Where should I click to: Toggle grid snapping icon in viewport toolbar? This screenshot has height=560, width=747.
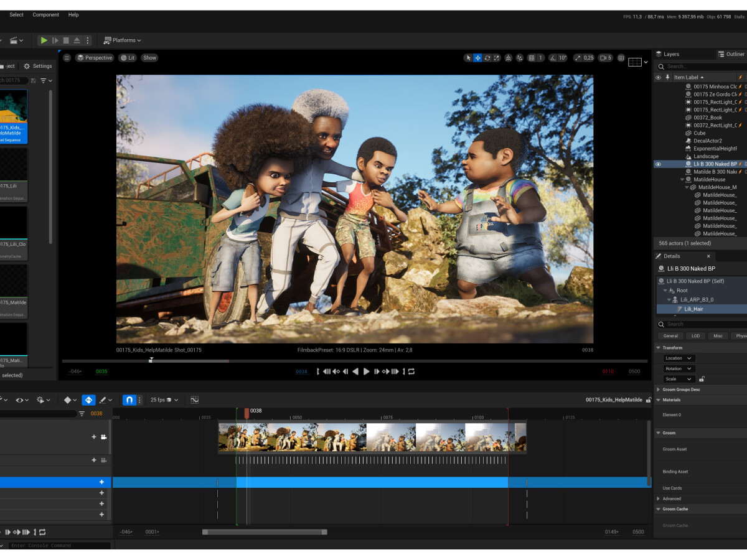(531, 58)
